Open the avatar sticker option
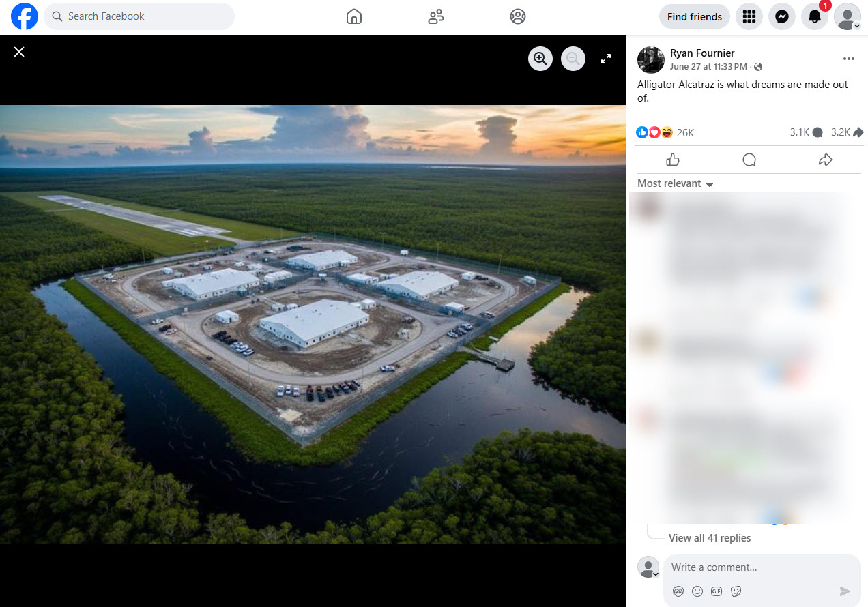This screenshot has height=607, width=868. (x=678, y=591)
